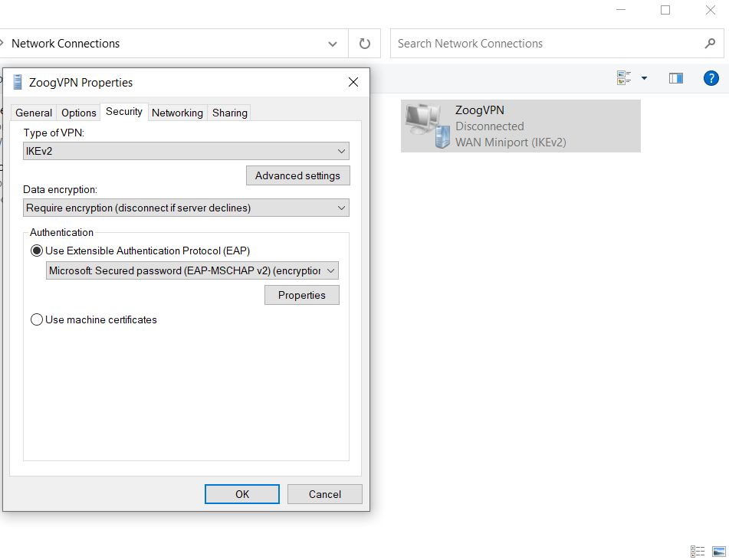729x560 pixels.
Task: Select Use Extensible Authentication Protocol radio
Action: pyautogui.click(x=37, y=251)
